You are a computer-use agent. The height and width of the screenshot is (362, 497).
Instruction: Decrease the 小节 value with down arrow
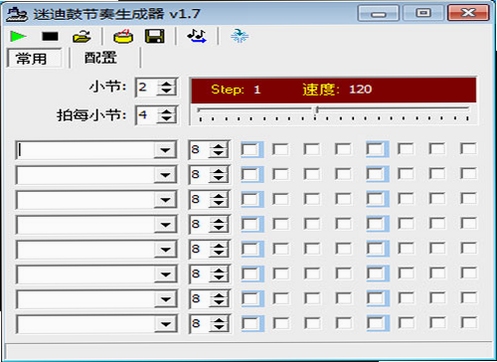[166, 91]
